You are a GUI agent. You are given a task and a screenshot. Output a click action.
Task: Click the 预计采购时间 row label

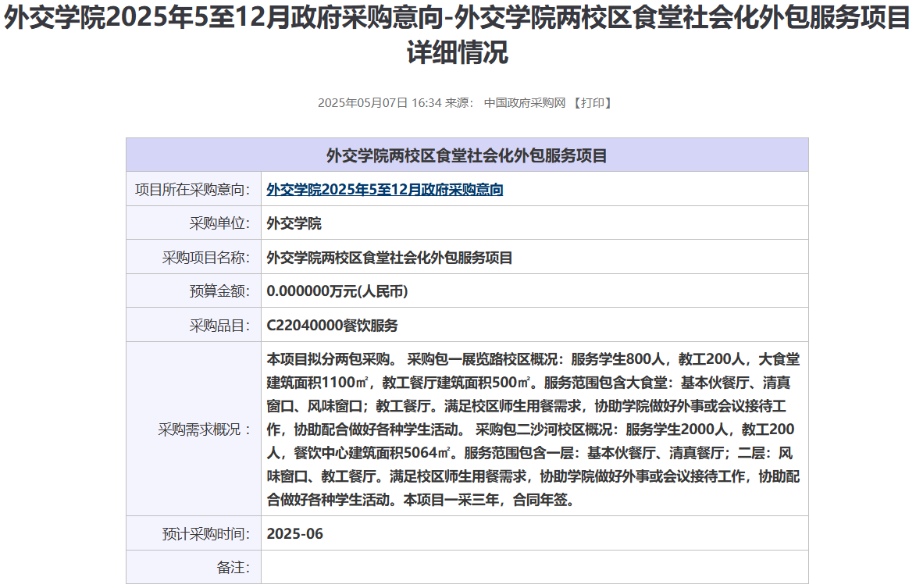(205, 534)
